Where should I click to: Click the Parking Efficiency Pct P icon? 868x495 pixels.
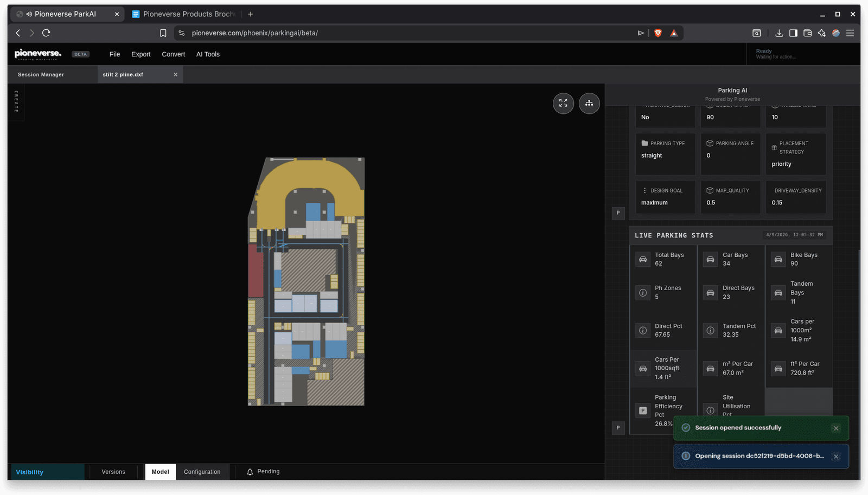click(x=643, y=410)
